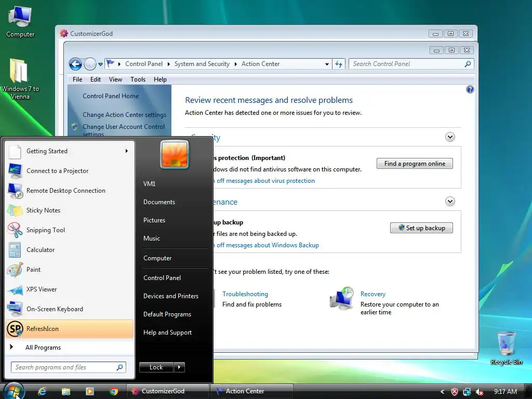Launch Sticky Notes

point(70,210)
